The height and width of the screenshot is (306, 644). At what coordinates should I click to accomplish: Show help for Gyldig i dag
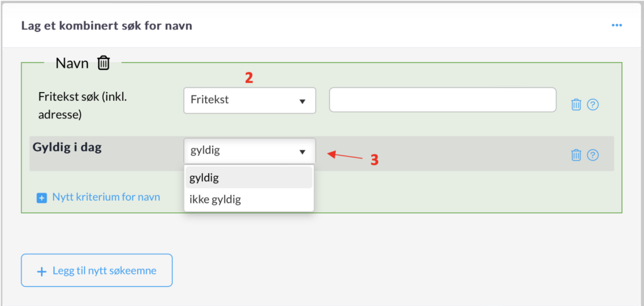pos(592,155)
